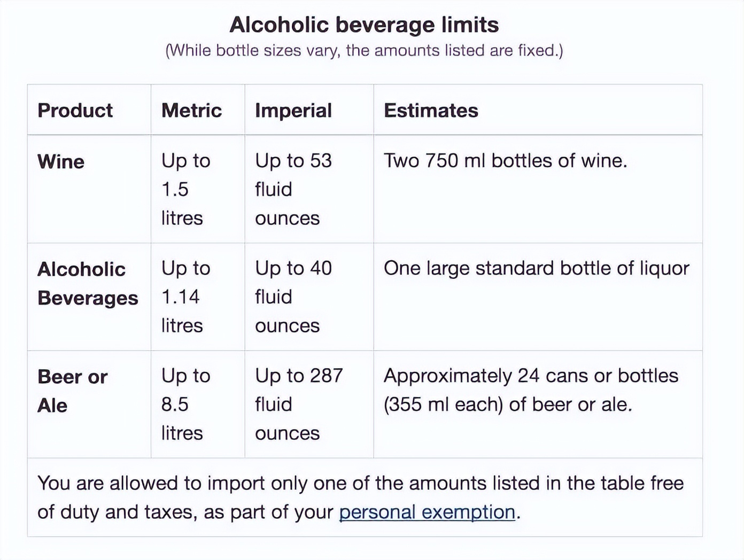Click the "Alcoholic beverage limits" heading
This screenshot has height=560, width=744.
tap(364, 25)
